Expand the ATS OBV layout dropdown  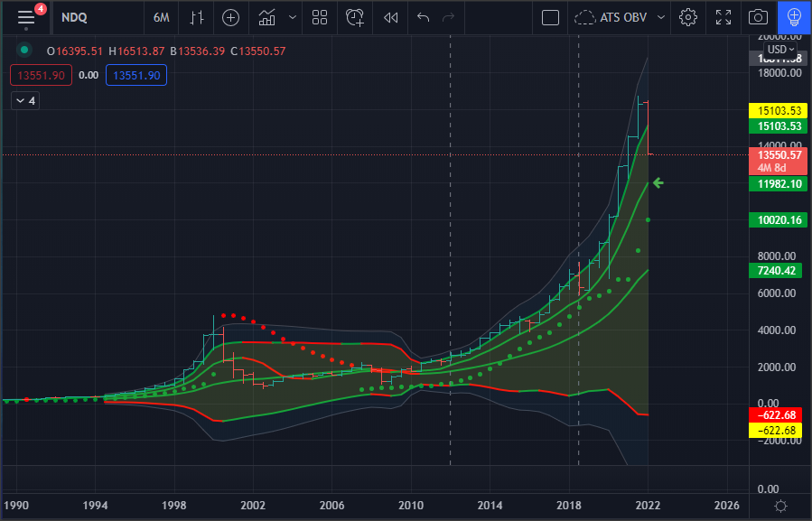tap(661, 18)
